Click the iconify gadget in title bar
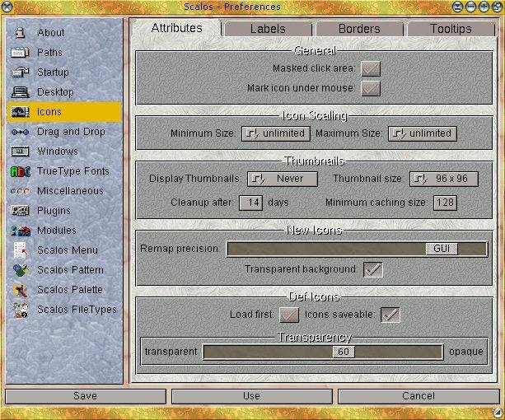Viewport: 505px width, 420px height. 458,7
